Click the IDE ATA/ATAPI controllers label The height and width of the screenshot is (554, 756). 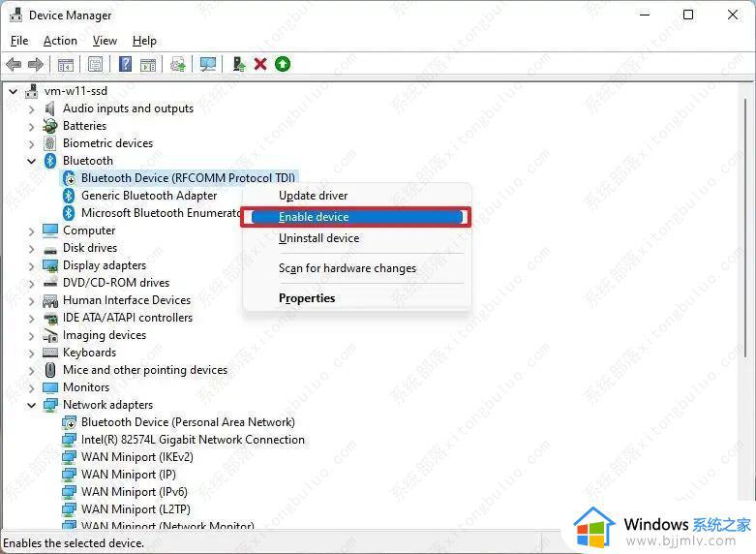tap(128, 318)
